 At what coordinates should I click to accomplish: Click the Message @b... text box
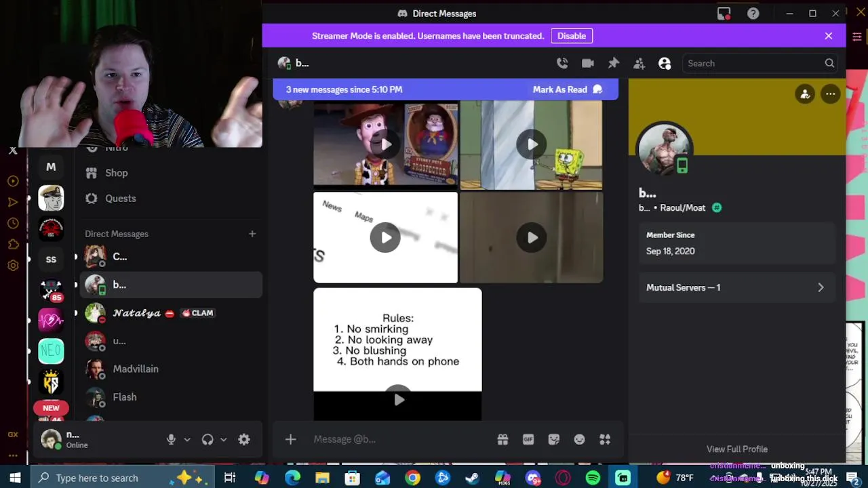coord(400,439)
